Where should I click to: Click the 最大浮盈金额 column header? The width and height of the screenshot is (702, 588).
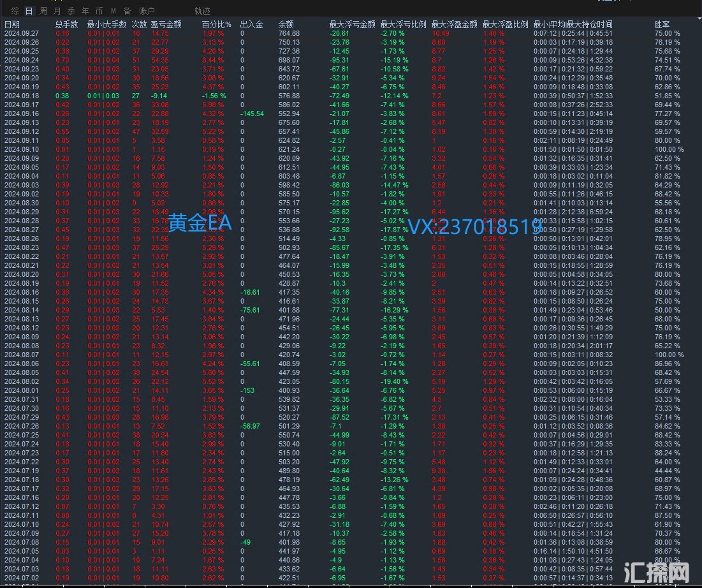click(x=455, y=24)
